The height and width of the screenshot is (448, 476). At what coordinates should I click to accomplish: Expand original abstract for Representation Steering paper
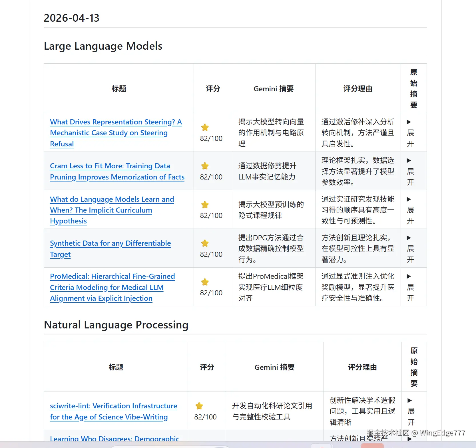(x=410, y=133)
